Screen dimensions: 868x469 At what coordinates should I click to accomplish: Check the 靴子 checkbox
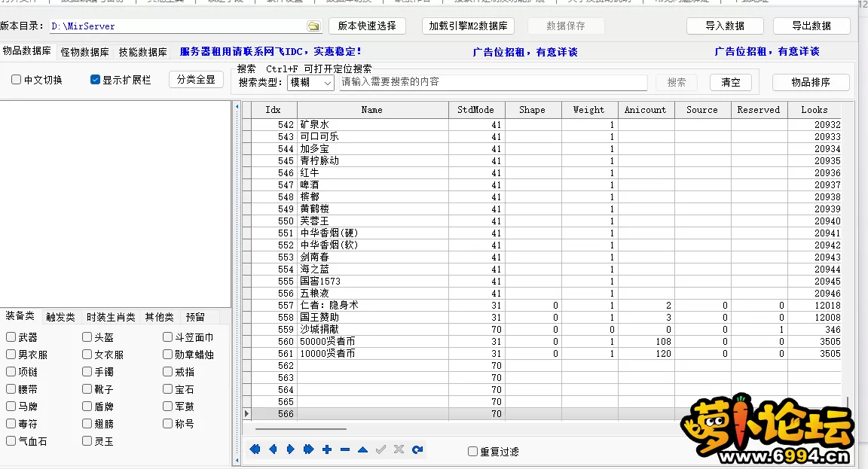coord(87,388)
